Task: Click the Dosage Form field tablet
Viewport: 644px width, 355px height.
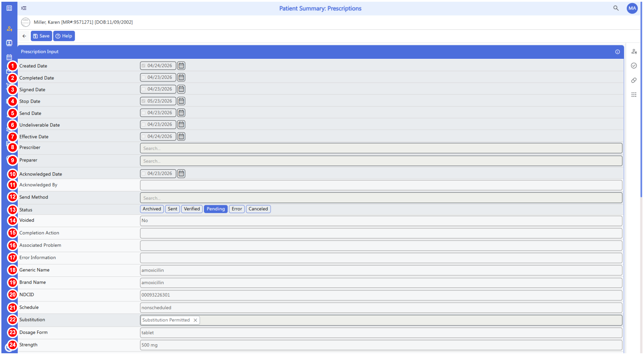Action: 381,333
